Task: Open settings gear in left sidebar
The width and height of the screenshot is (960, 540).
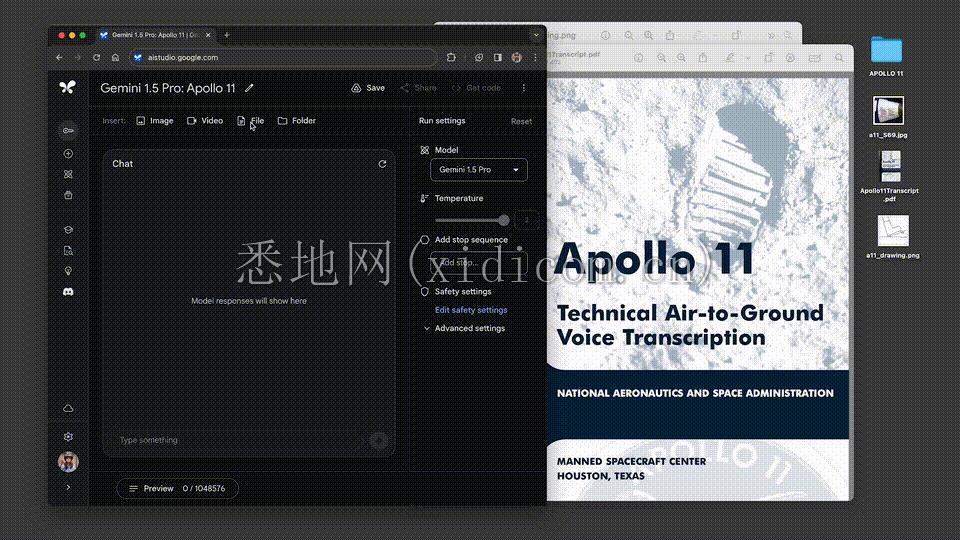Action: pos(68,436)
